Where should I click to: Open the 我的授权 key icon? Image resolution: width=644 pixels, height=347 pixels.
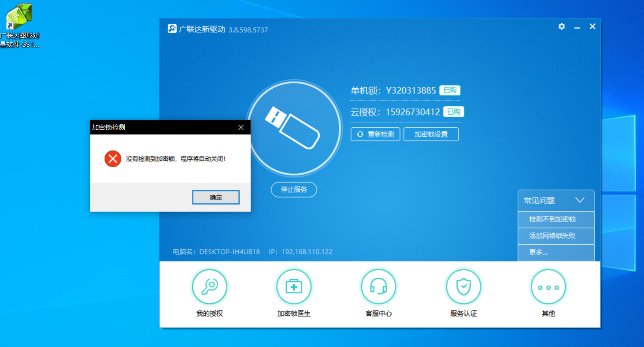pos(209,287)
